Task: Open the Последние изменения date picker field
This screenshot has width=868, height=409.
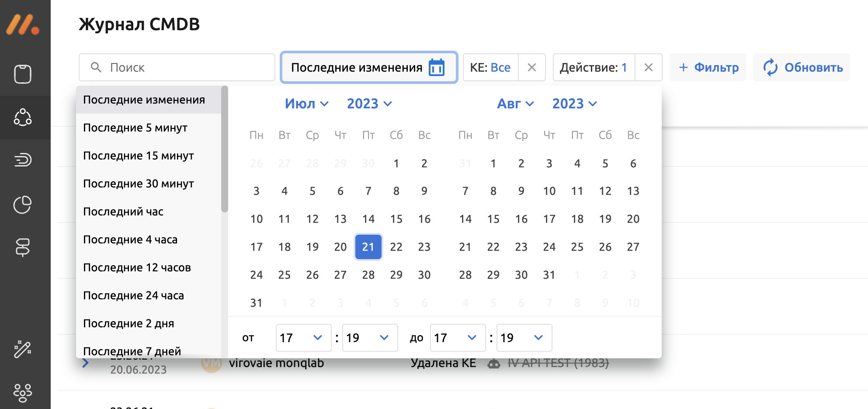Action: [369, 67]
